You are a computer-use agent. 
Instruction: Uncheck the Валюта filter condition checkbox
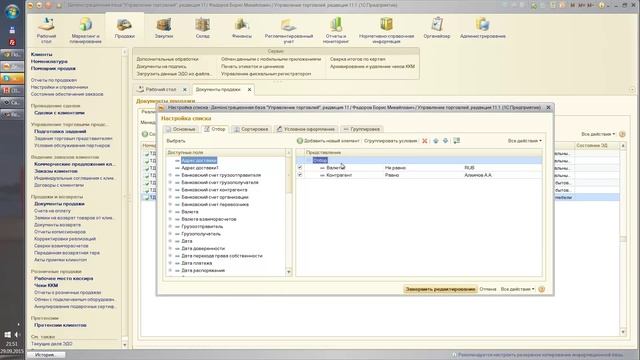pyautogui.click(x=300, y=167)
